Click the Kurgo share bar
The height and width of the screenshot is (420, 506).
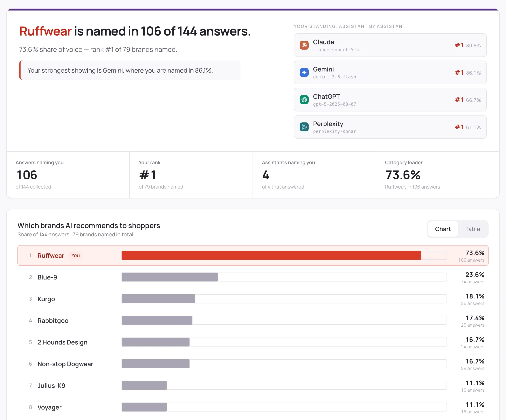coord(158,299)
